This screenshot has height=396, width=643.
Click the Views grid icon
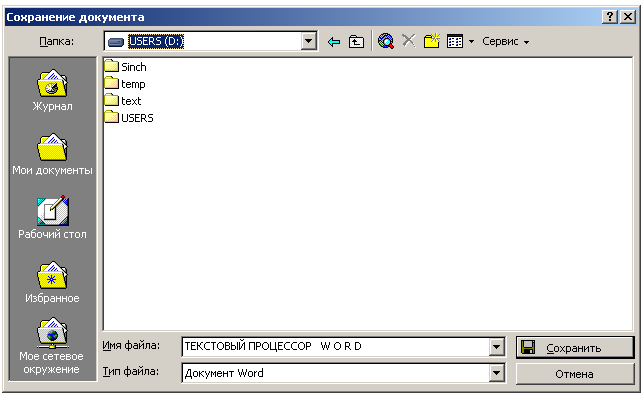pyautogui.click(x=455, y=41)
